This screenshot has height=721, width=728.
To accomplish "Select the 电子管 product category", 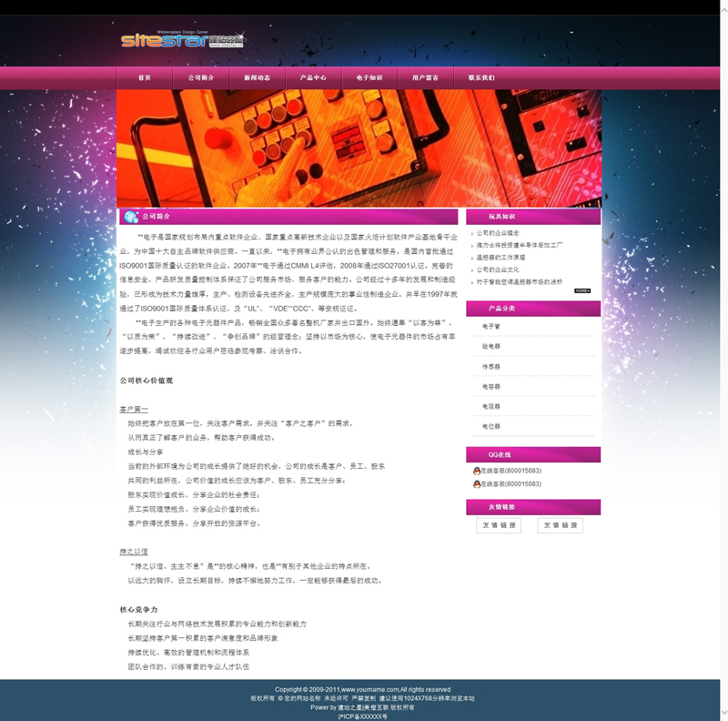I will [x=491, y=326].
